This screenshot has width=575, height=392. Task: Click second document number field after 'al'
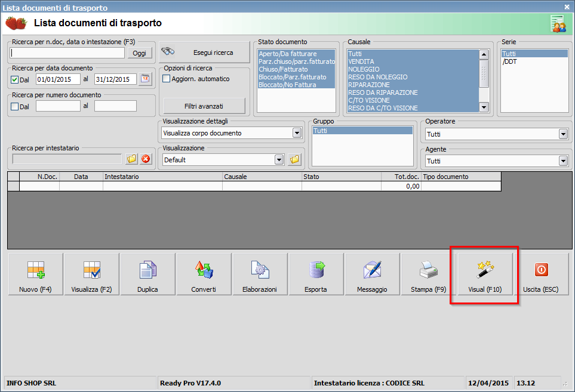[115, 106]
